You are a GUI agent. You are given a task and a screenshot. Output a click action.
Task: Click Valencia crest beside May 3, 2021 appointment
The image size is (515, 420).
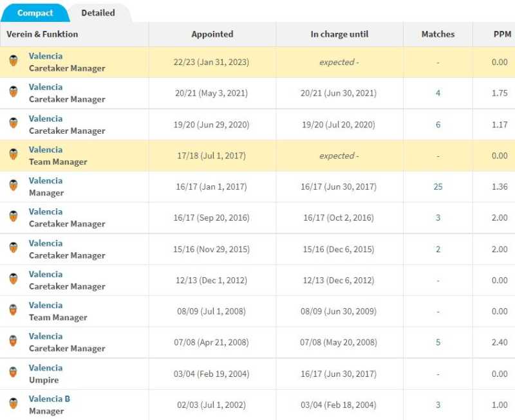point(14,93)
